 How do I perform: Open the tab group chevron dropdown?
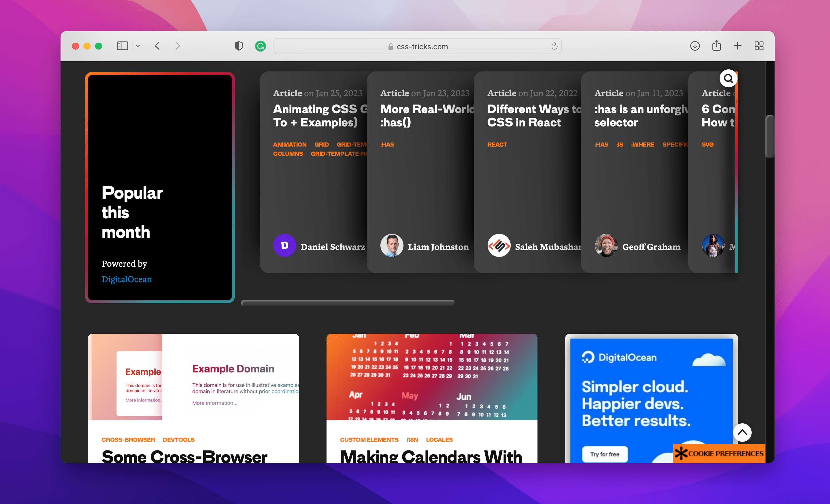(138, 46)
